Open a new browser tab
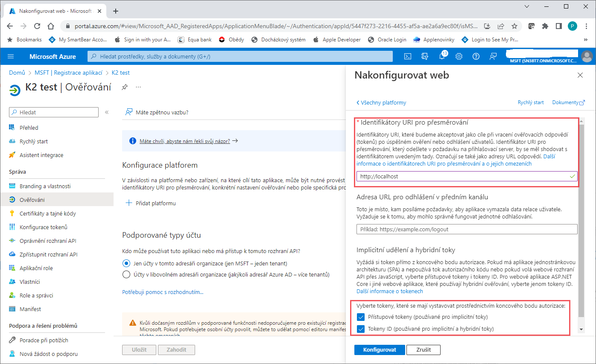 [115, 11]
